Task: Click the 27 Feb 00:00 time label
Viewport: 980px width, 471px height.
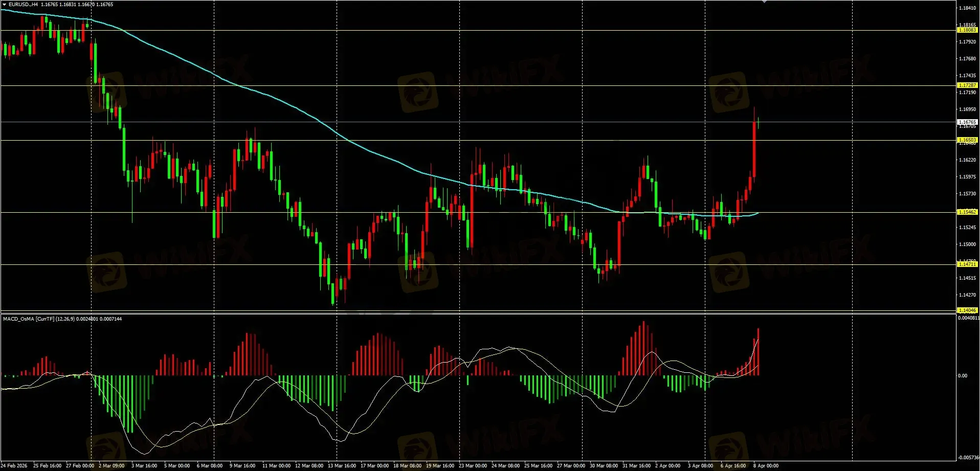Action: [x=80, y=466]
